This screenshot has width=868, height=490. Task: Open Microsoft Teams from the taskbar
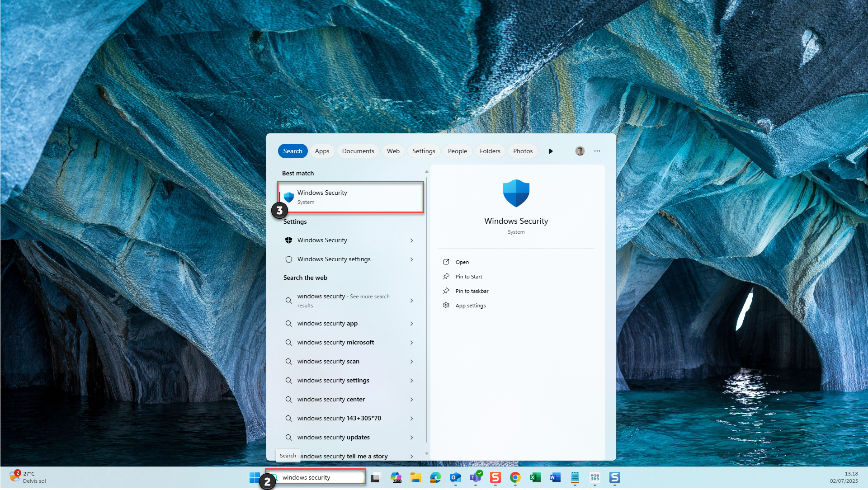[x=476, y=477]
